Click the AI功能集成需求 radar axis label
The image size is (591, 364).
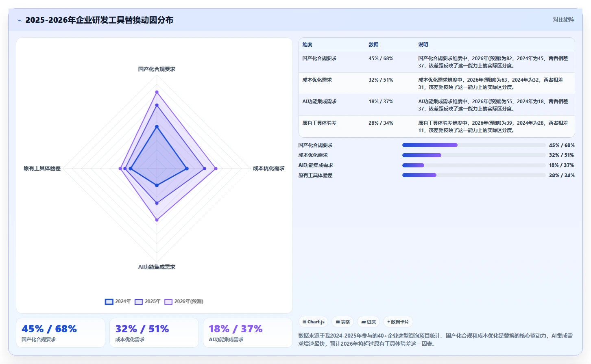(157, 267)
